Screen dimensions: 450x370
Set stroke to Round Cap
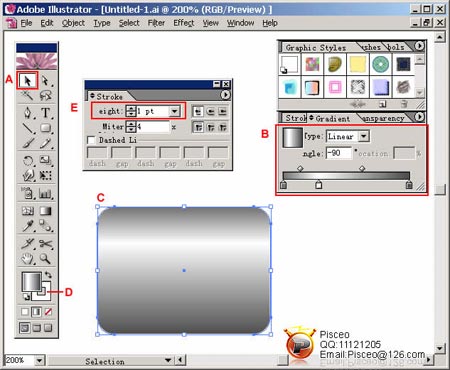pos(210,111)
